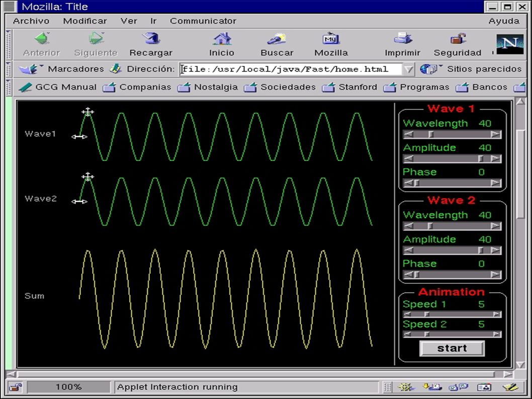The image size is (532, 399).
Task: Decrease Wave 1 Wavelength with left arrow
Action: click(x=408, y=134)
